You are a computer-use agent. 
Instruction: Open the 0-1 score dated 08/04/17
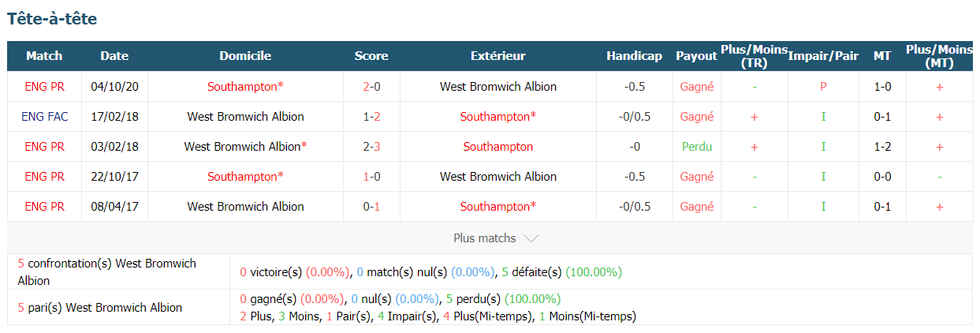point(371,207)
